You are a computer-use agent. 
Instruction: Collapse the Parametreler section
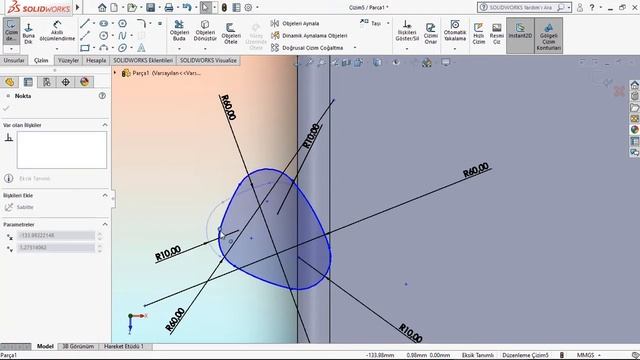105,224
